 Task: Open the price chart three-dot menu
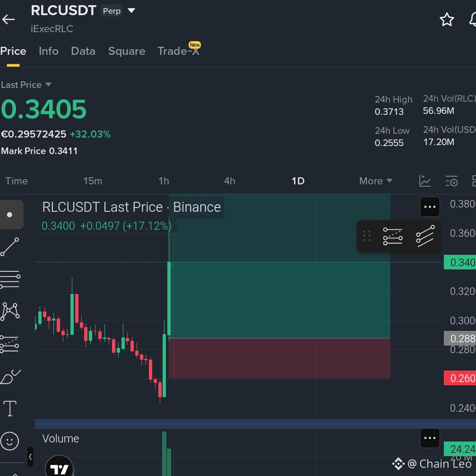[430, 207]
